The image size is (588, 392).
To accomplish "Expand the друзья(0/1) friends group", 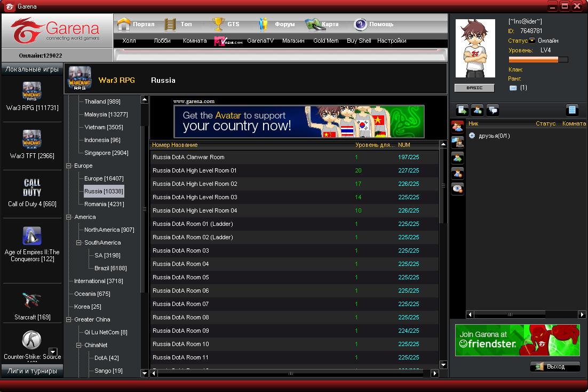I will [472, 136].
